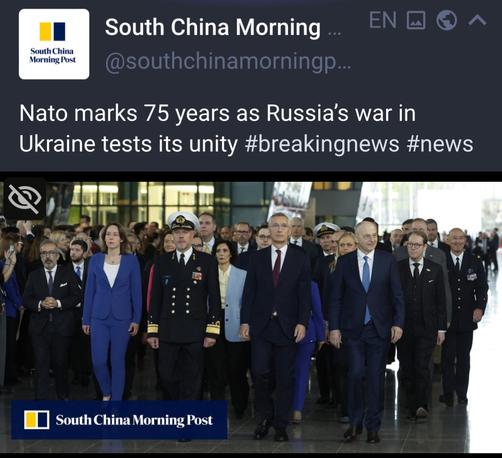
Task: Click the woman in blue suit in photo
Action: tap(112, 312)
